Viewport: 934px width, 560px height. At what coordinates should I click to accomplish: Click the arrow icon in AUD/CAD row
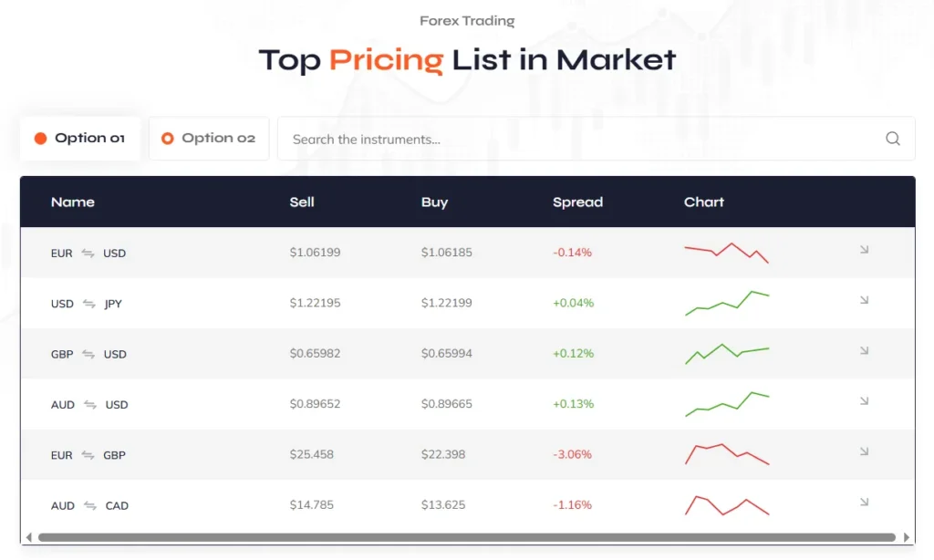(864, 502)
